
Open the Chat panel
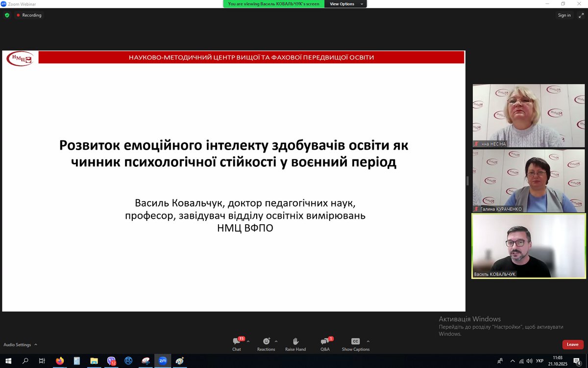237,343
